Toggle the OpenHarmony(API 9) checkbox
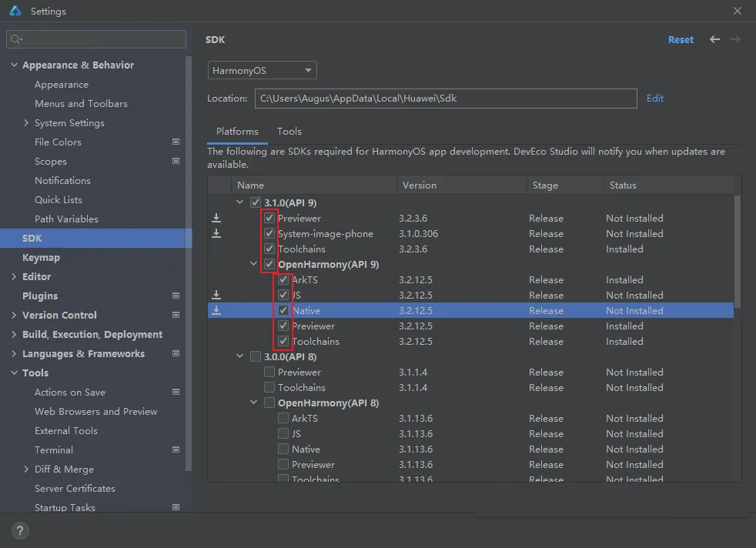The image size is (756, 548). point(269,264)
